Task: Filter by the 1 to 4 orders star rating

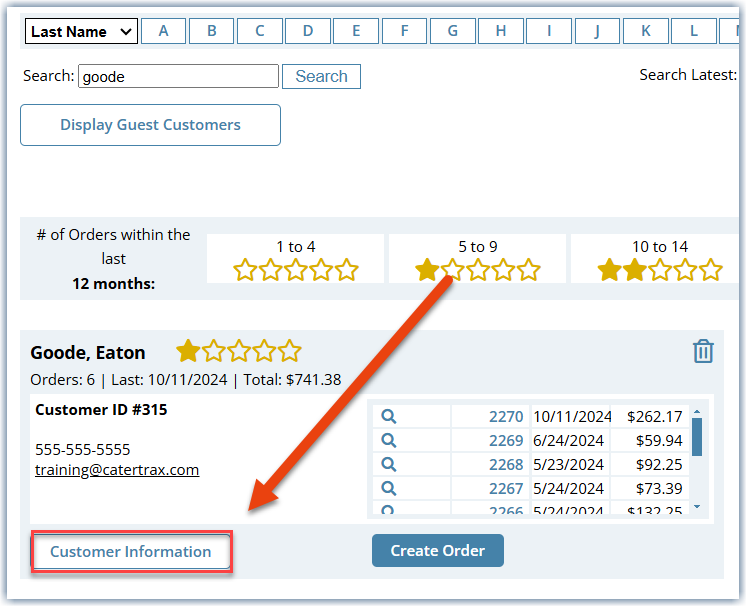Action: pyautogui.click(x=295, y=259)
